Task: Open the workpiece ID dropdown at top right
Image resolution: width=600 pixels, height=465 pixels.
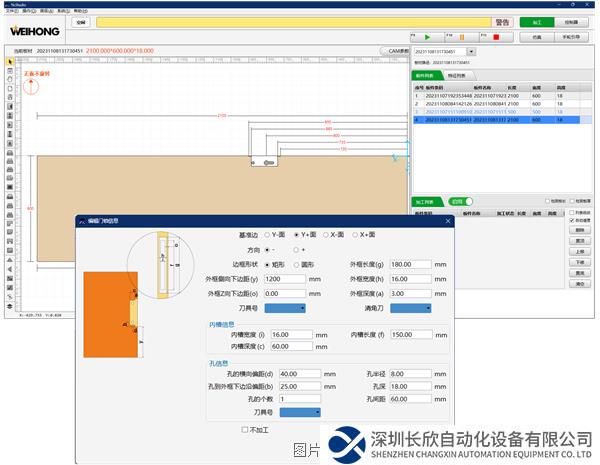Action: coord(471,51)
